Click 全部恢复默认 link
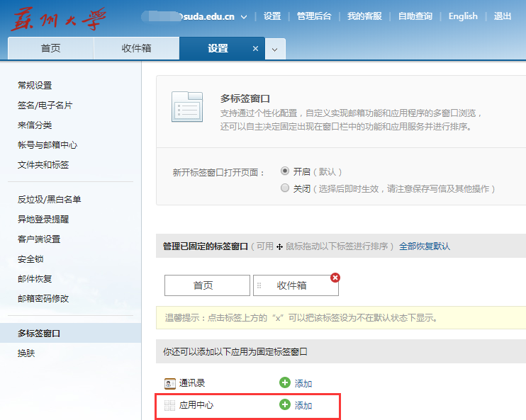This screenshot has width=526, height=420. [x=425, y=246]
